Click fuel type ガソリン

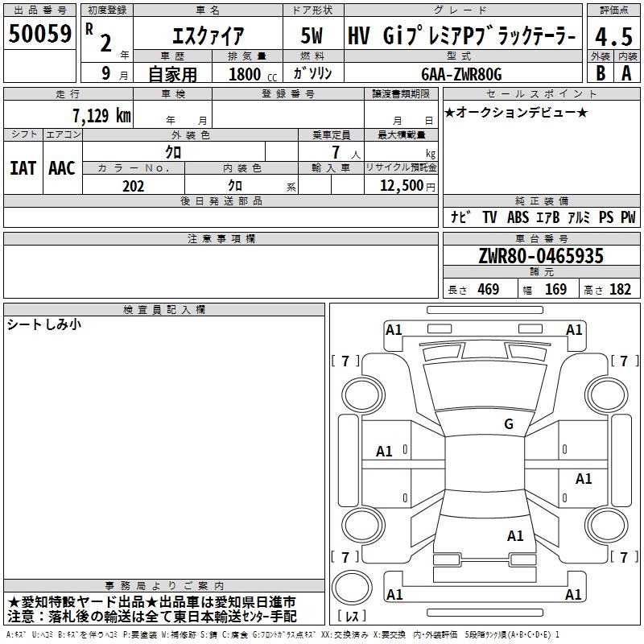312,73
